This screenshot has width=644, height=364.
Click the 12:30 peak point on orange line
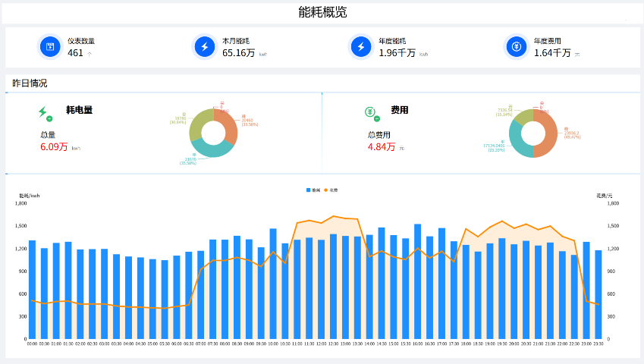point(334,216)
